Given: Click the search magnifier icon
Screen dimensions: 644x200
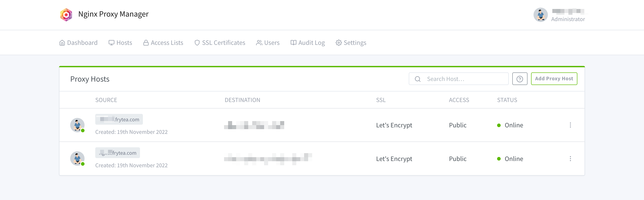Looking at the screenshot, I should tap(417, 79).
